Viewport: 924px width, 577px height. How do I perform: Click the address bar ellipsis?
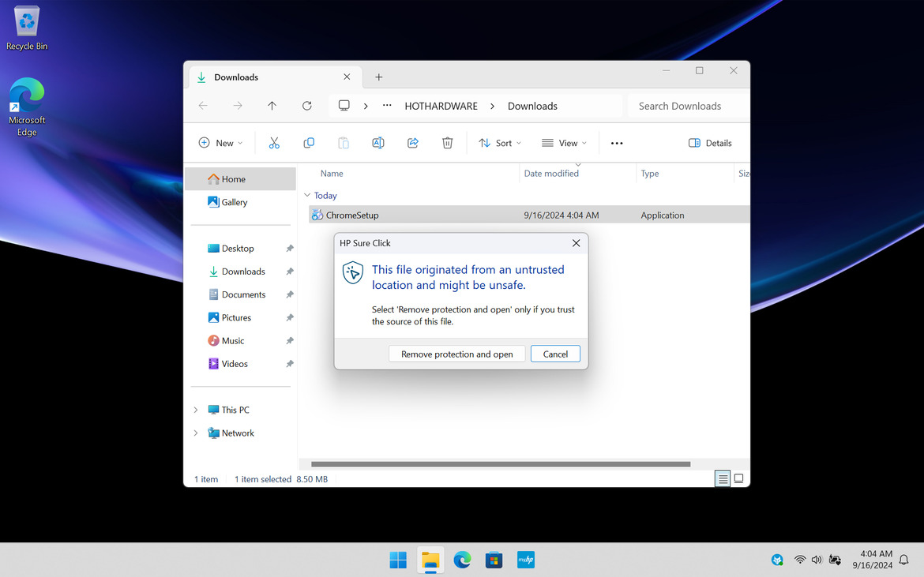[x=387, y=106]
